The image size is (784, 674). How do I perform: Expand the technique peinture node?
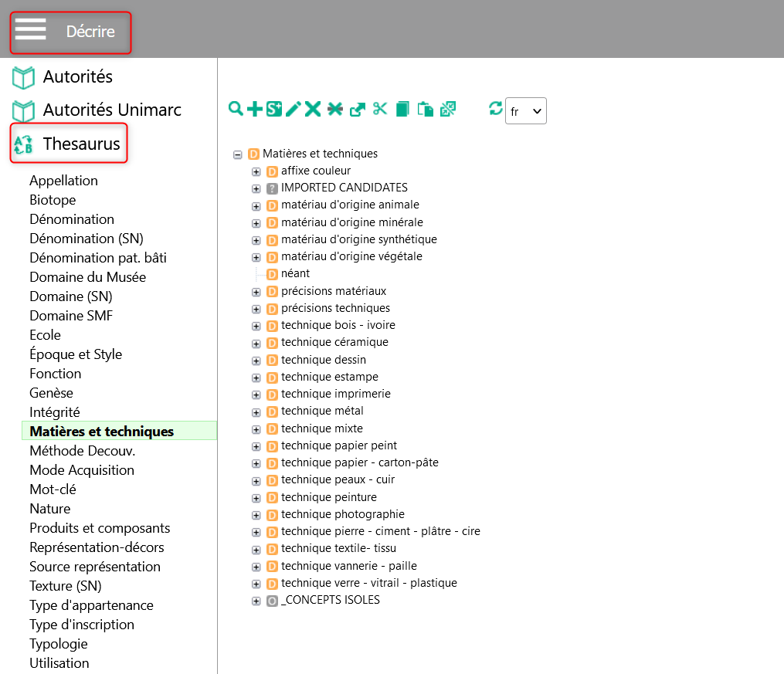tap(256, 498)
